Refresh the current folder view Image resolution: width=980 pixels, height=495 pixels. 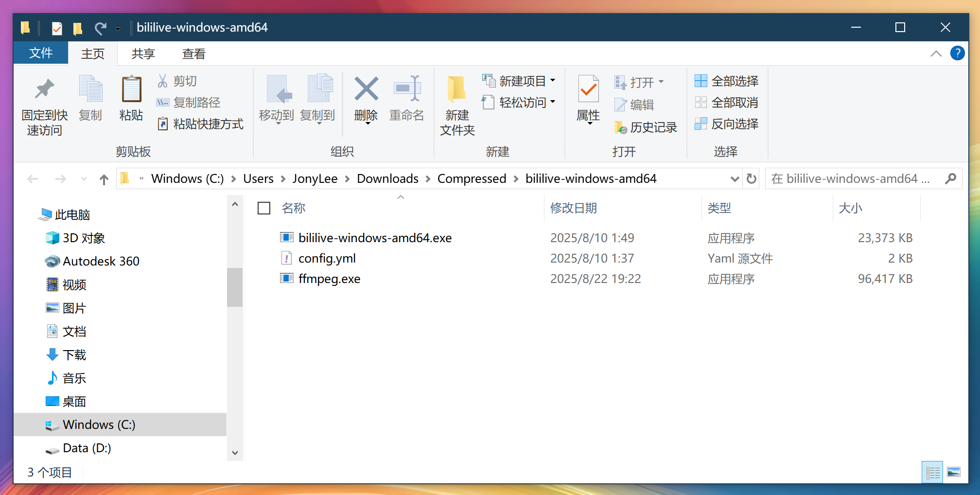pos(752,179)
